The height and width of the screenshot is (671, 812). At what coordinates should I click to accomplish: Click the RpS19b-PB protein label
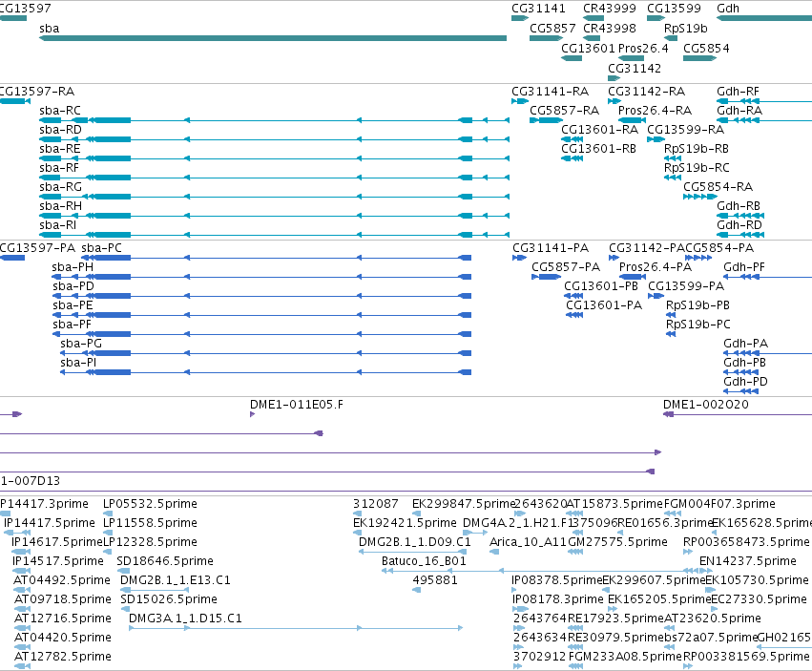(x=697, y=305)
